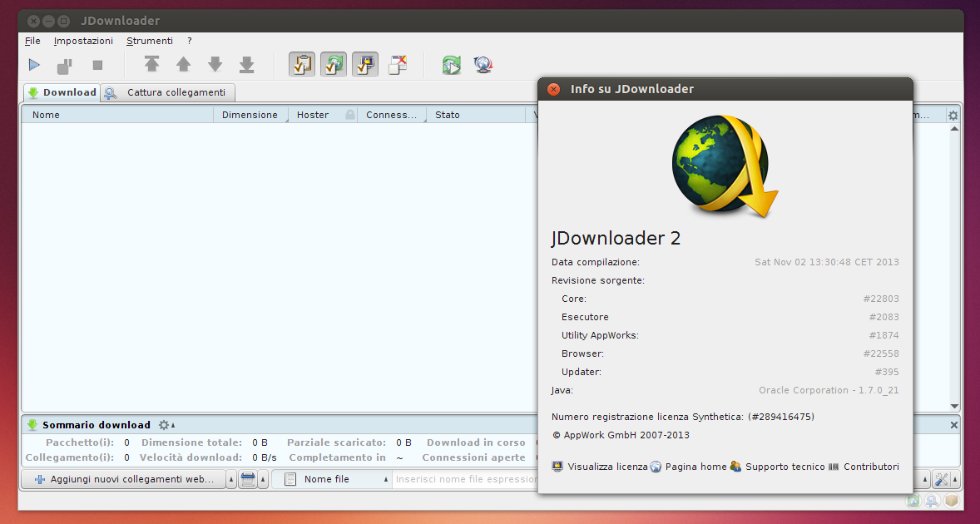Click the Contributori barcode icon
980x524 pixels.
834,467
